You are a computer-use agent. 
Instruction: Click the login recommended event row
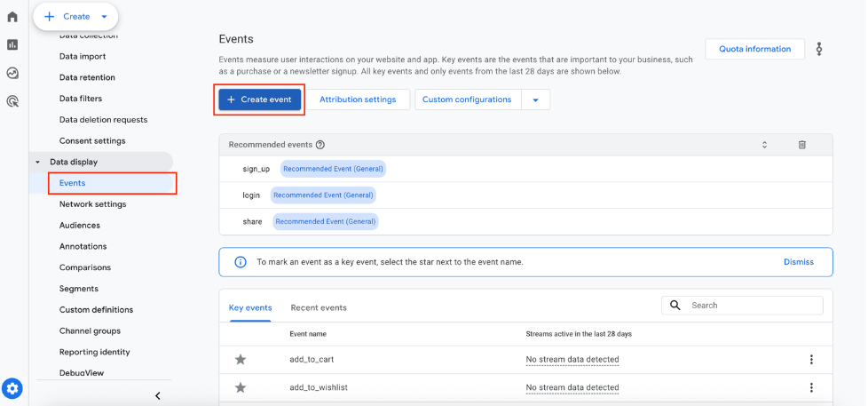point(526,195)
